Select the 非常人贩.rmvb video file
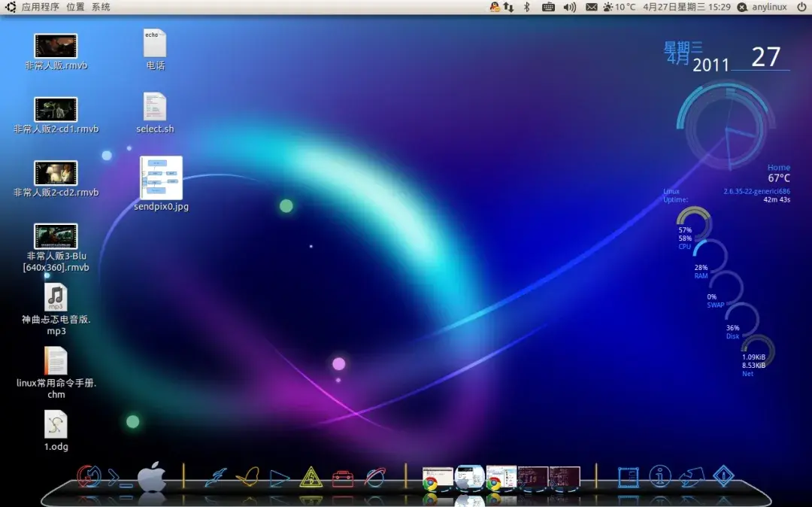The image size is (812, 507). [56, 52]
